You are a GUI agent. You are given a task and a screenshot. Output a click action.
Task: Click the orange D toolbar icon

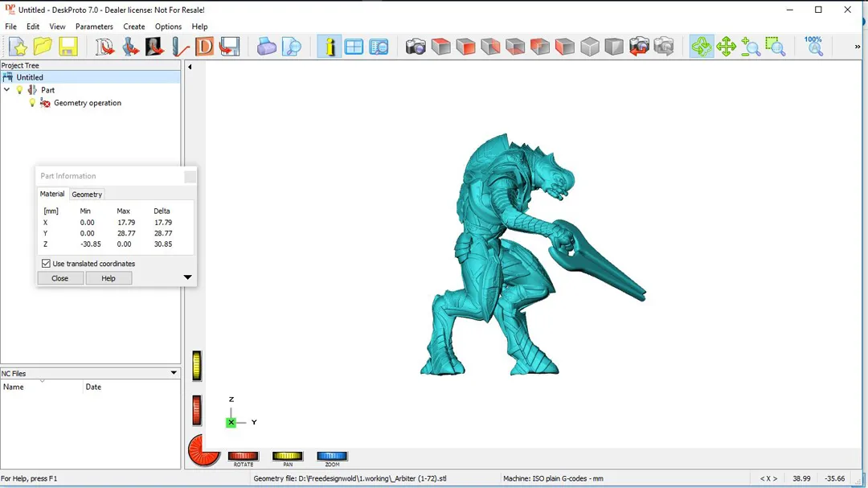click(204, 47)
